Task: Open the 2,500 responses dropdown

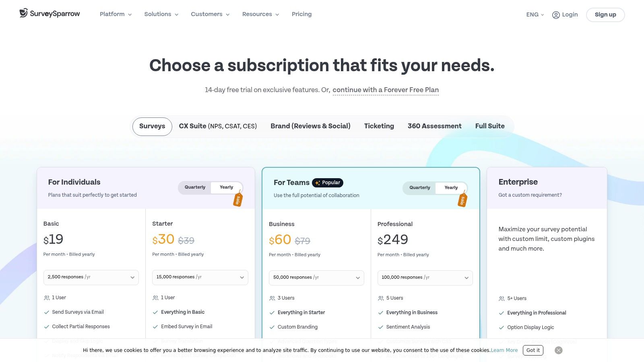Action: coord(91,278)
